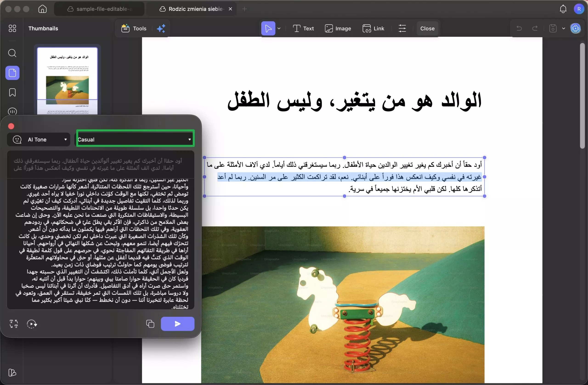Click the page one thumbnail
The height and width of the screenshot is (385, 588).
click(67, 80)
